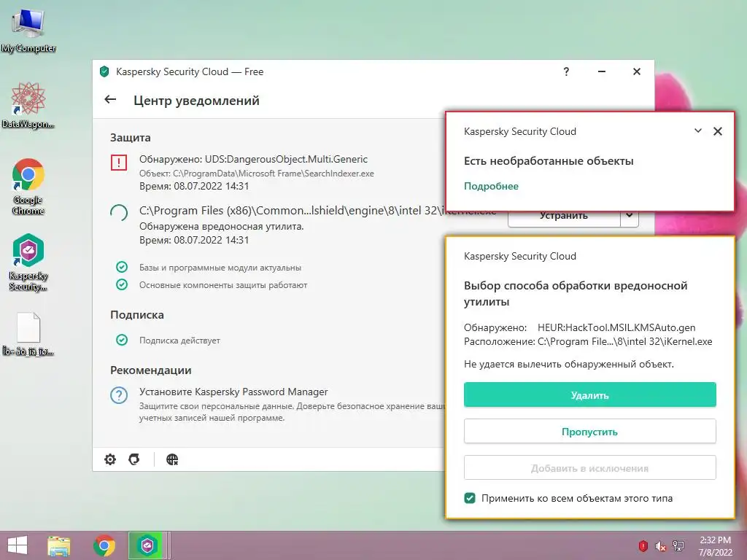Click the red Kaspersky tray icon
The width and height of the screenshot is (747, 560).
point(643,545)
